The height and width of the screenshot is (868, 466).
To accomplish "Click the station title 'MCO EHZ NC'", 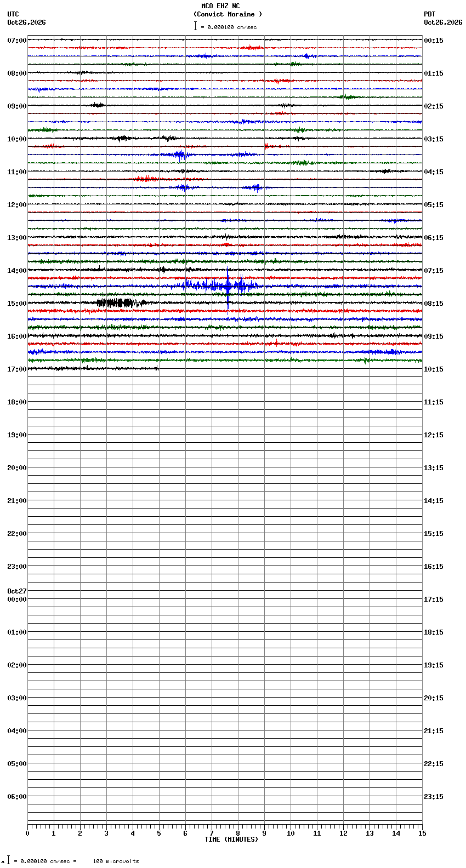I will 220,6.
